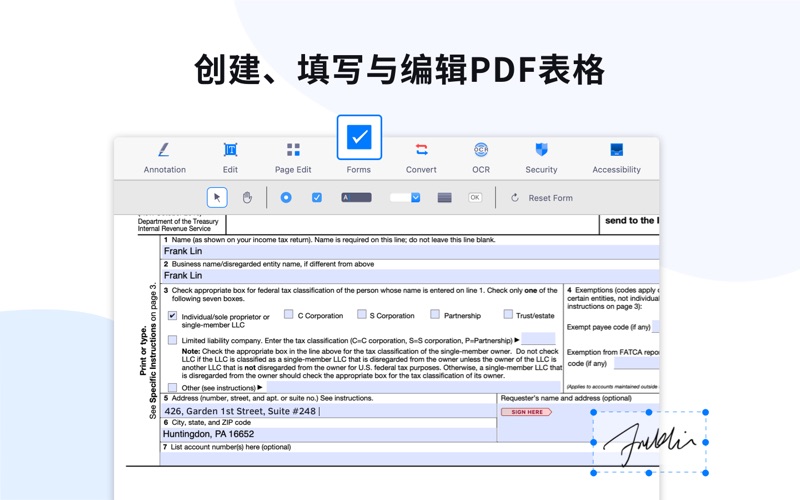Open the Accessibility tool
The image size is (800, 500).
pyautogui.click(x=616, y=149)
